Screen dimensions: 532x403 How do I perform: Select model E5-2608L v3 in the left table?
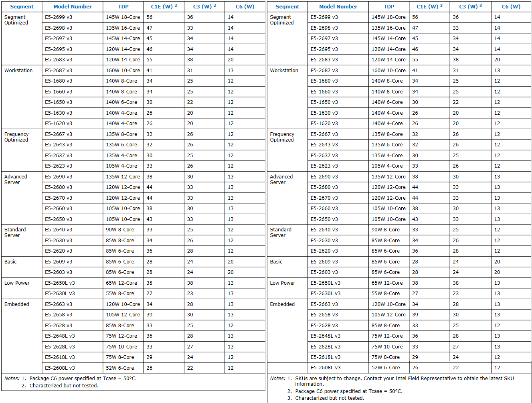[x=60, y=368]
